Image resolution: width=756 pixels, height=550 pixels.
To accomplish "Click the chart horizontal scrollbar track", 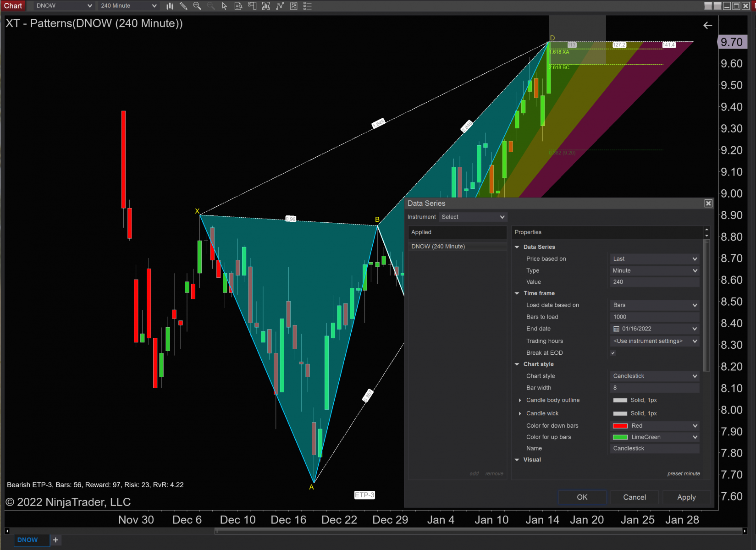I will tap(478, 531).
